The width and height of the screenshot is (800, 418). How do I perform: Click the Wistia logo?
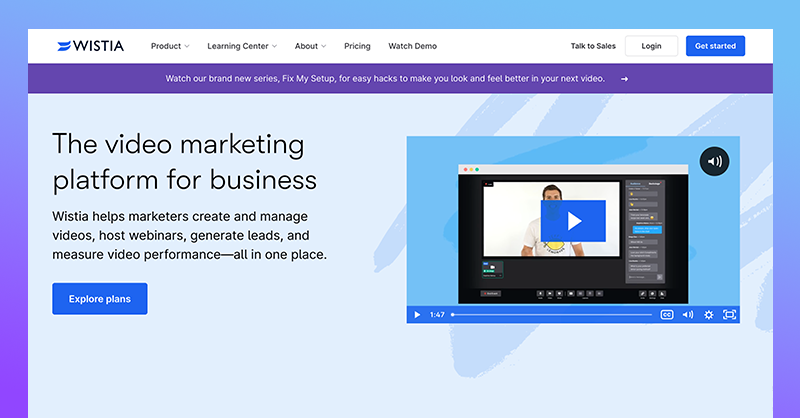tap(90, 46)
